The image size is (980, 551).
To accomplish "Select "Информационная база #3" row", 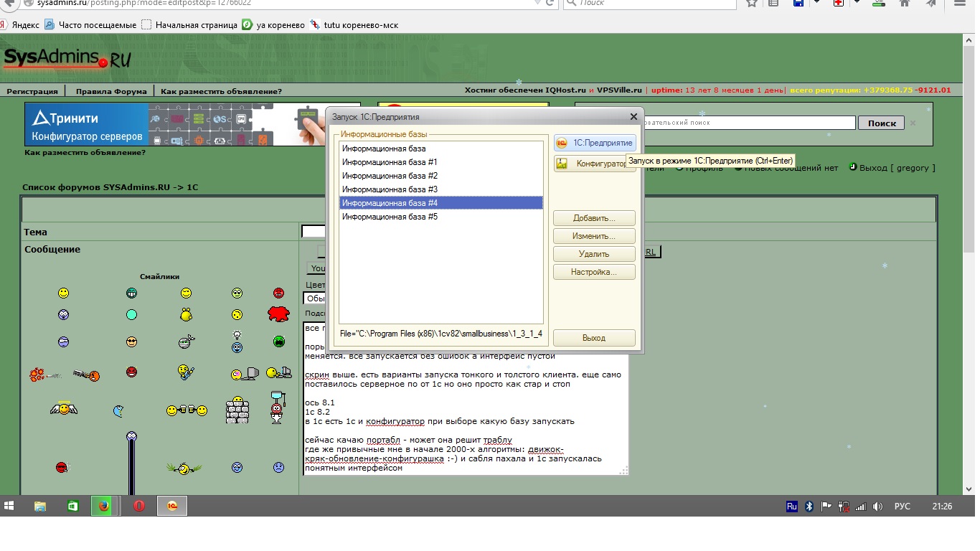I will coord(441,189).
